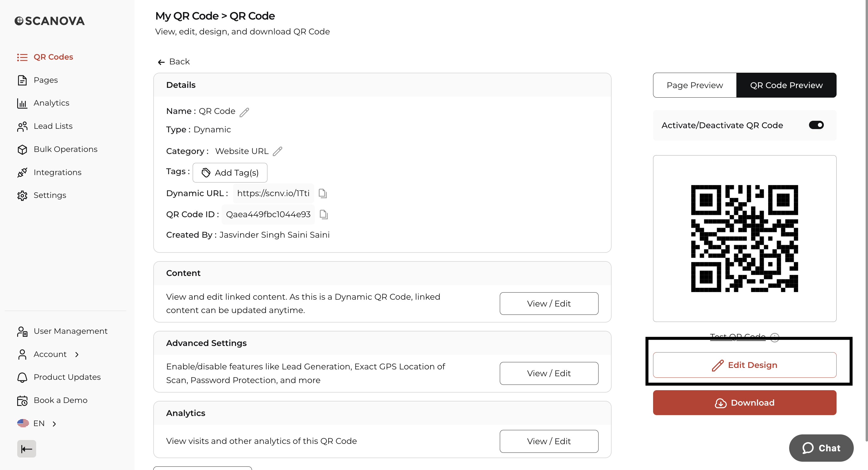Copy the Dynamic URL
The width and height of the screenshot is (868, 470).
tap(323, 193)
